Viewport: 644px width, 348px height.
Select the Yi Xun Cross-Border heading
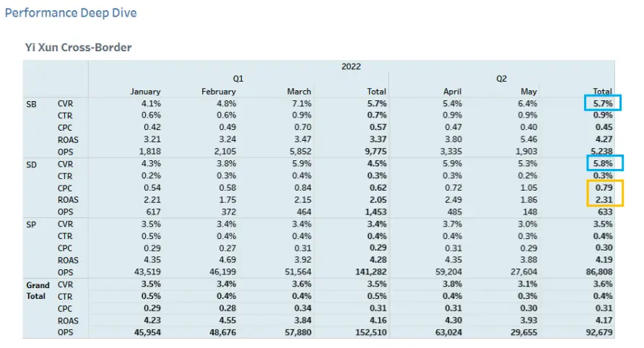[x=78, y=48]
